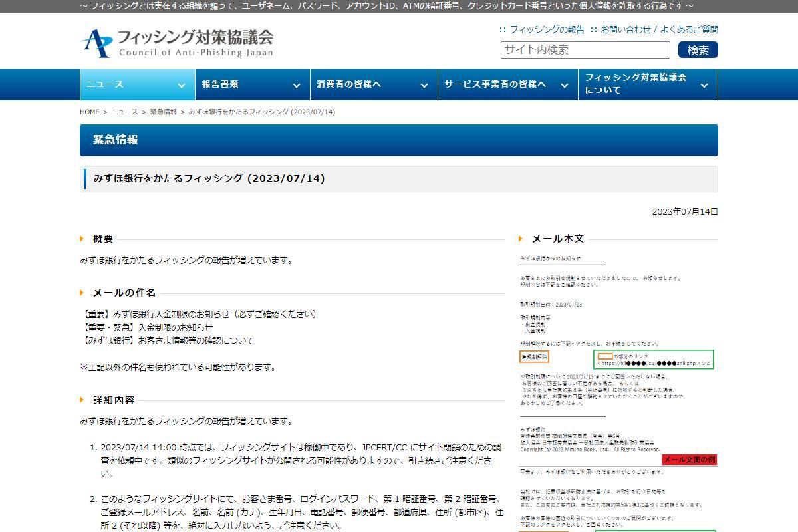The width and height of the screenshot is (798, 532).
Task: Click the note ※上記以外の件名も使われている可能性があります
Action: 178,367
